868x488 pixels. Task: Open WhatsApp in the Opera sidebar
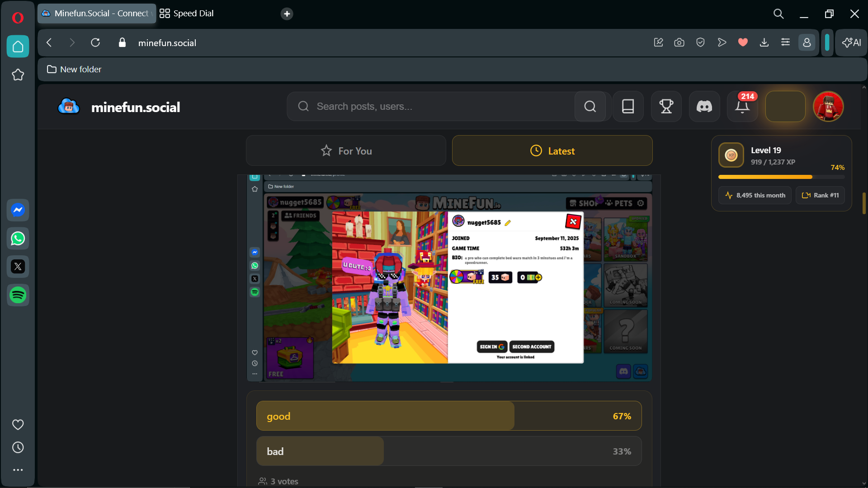[x=18, y=239]
